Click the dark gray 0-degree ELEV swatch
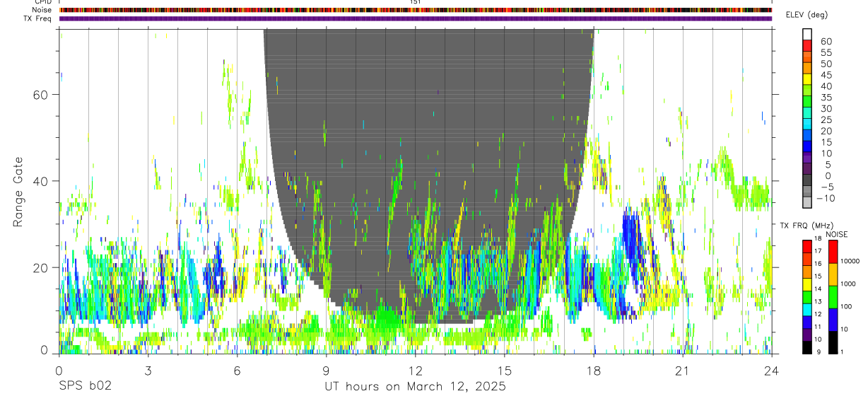The height and width of the screenshot is (401, 868). (x=807, y=180)
